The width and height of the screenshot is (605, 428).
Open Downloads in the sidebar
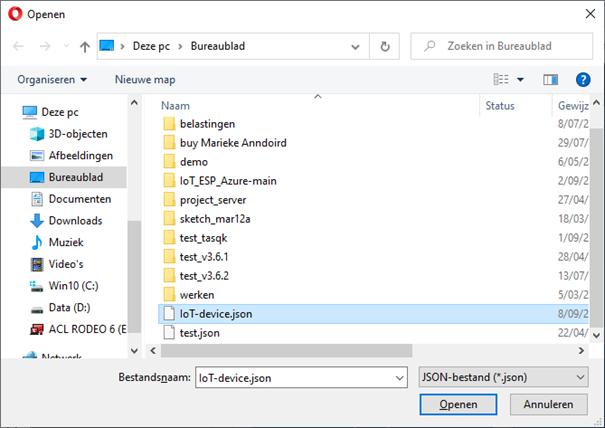pos(75,221)
